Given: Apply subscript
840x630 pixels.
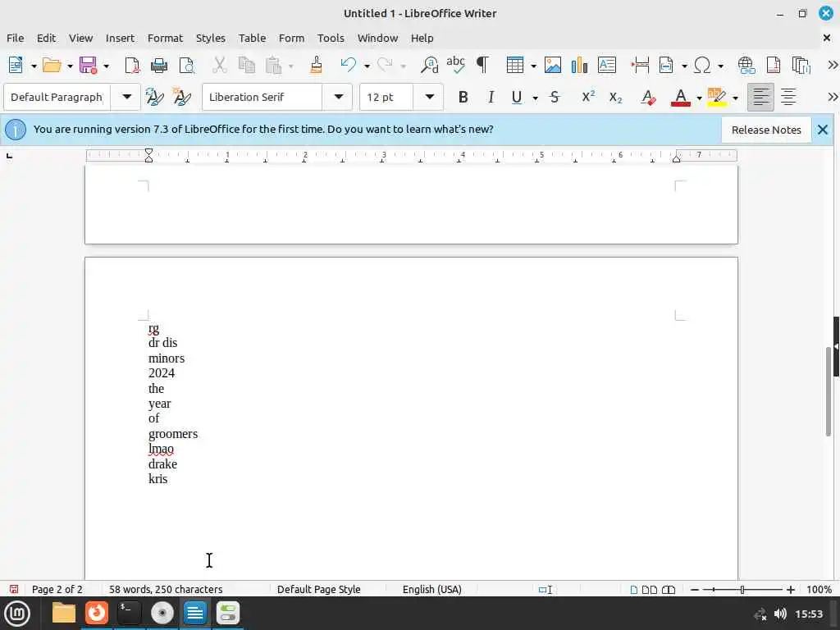Looking at the screenshot, I should click(x=615, y=97).
